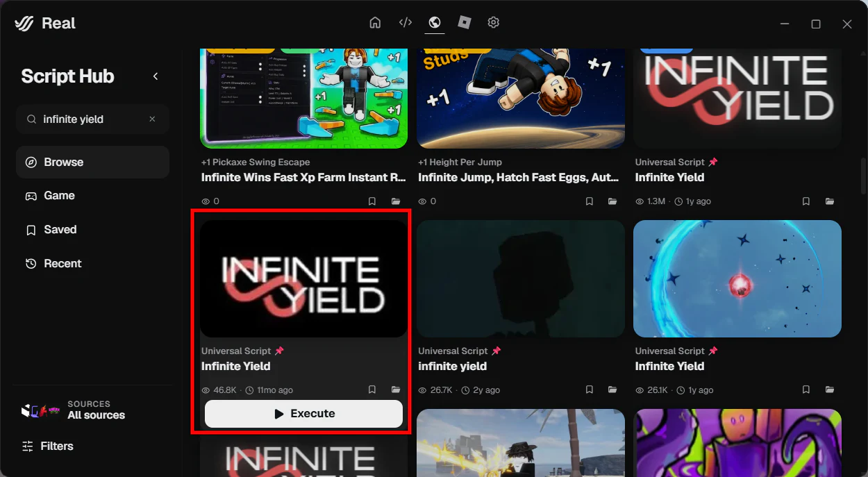Open folder for Infinite Jump, Hatch Fast Eggs
Image resolution: width=868 pixels, height=477 pixels.
tap(612, 201)
